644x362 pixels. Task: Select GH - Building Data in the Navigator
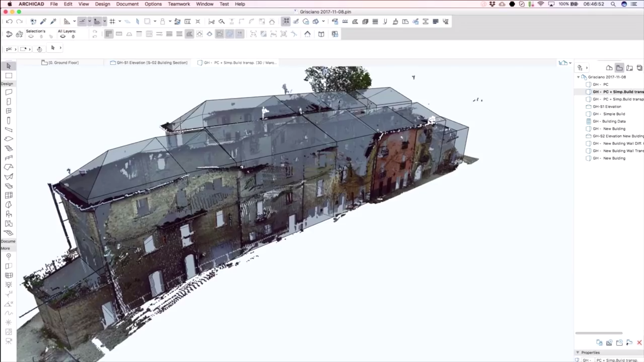coord(609,121)
